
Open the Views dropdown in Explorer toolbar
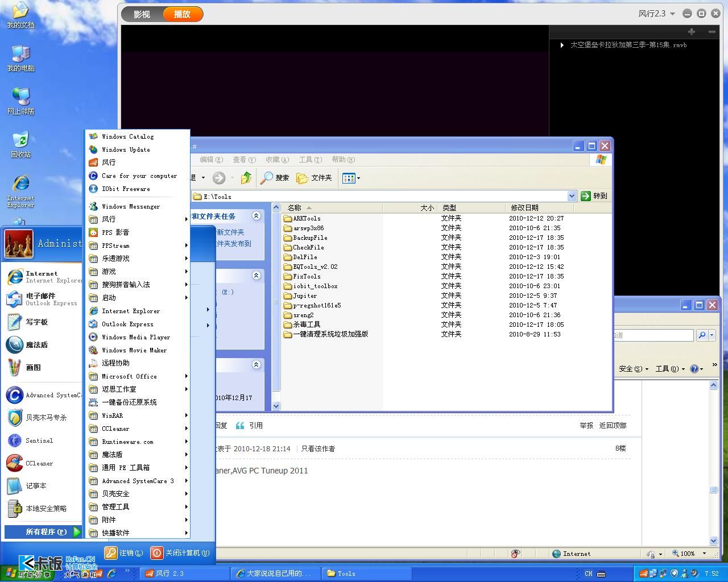(x=351, y=178)
